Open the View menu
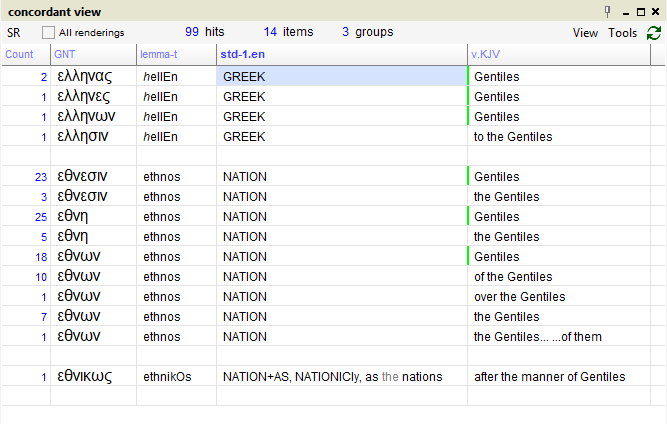This screenshot has height=424, width=667. pyautogui.click(x=585, y=33)
